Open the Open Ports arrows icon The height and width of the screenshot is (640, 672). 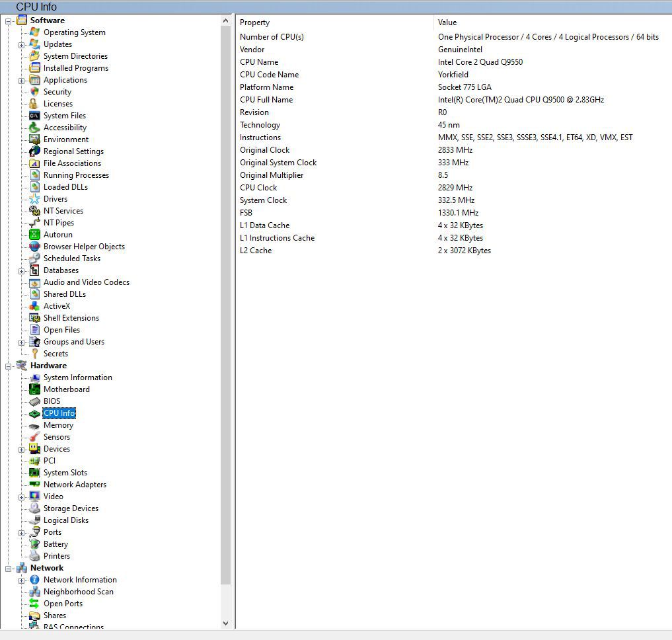tap(35, 604)
